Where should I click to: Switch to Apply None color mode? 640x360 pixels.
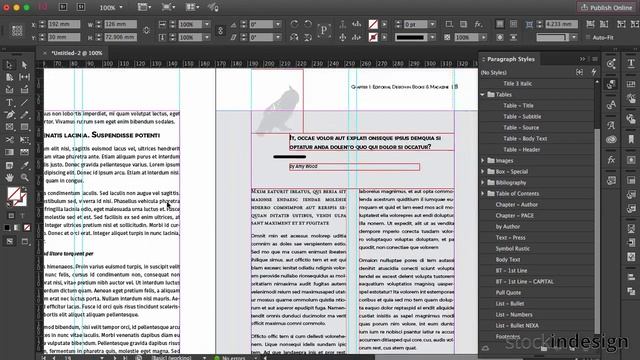(x=27, y=227)
